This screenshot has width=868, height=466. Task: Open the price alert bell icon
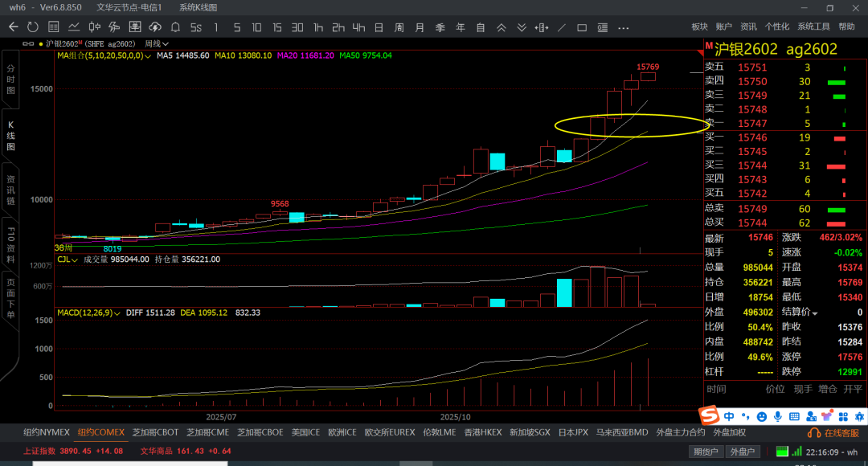coord(175,27)
